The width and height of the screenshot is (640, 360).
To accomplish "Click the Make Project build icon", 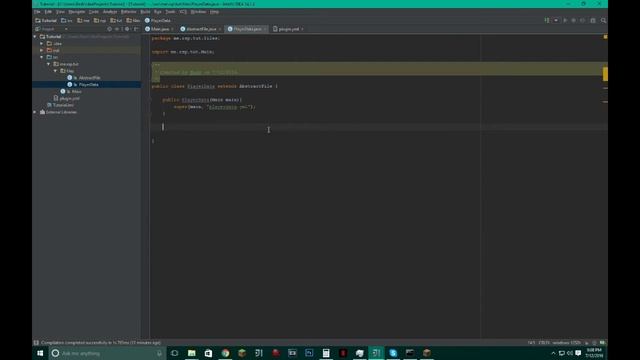I will click(547, 20).
